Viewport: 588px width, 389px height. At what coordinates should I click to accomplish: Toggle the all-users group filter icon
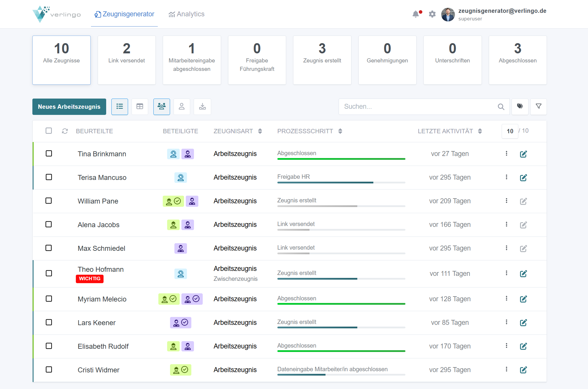[x=162, y=107]
